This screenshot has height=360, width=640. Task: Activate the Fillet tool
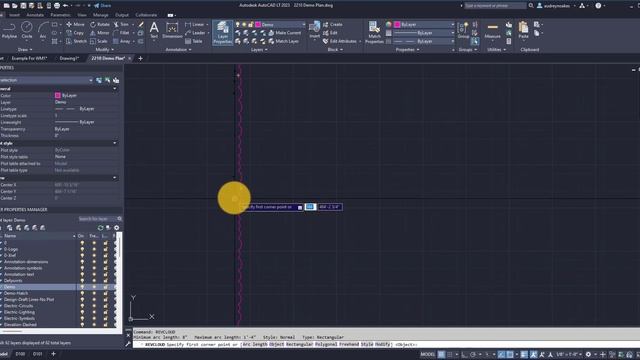click(x=121, y=33)
